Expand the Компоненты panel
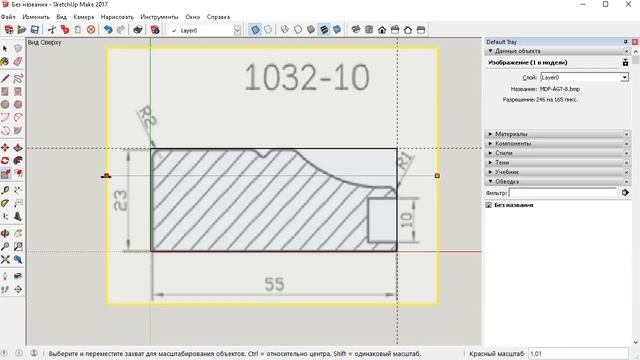The image size is (640, 360). (491, 144)
